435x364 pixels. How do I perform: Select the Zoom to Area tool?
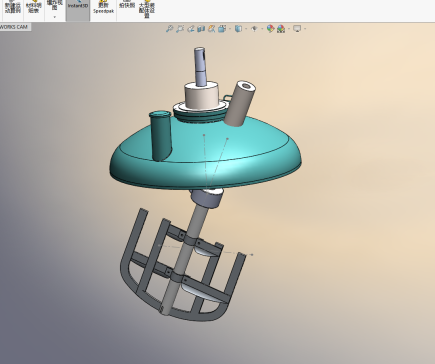tap(180, 29)
